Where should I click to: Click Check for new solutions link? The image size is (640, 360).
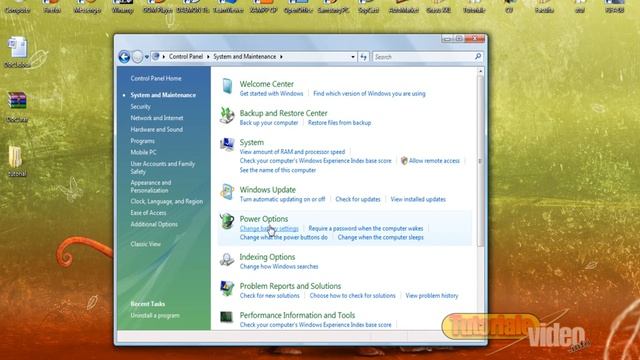269,296
